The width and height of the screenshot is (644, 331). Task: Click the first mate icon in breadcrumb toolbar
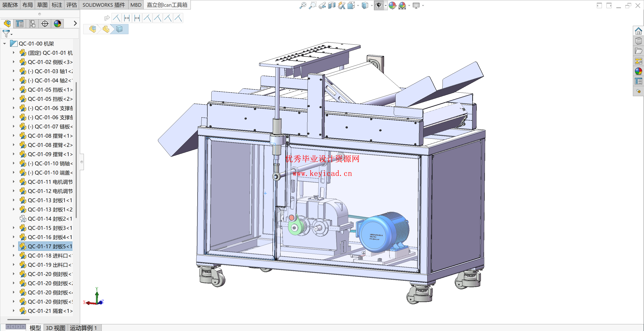click(117, 18)
